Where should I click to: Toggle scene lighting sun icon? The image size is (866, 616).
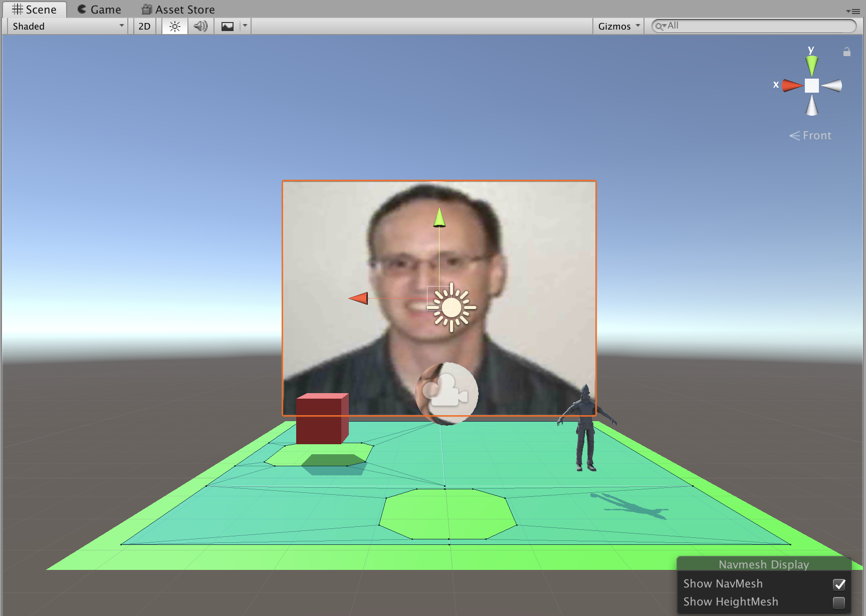point(175,26)
